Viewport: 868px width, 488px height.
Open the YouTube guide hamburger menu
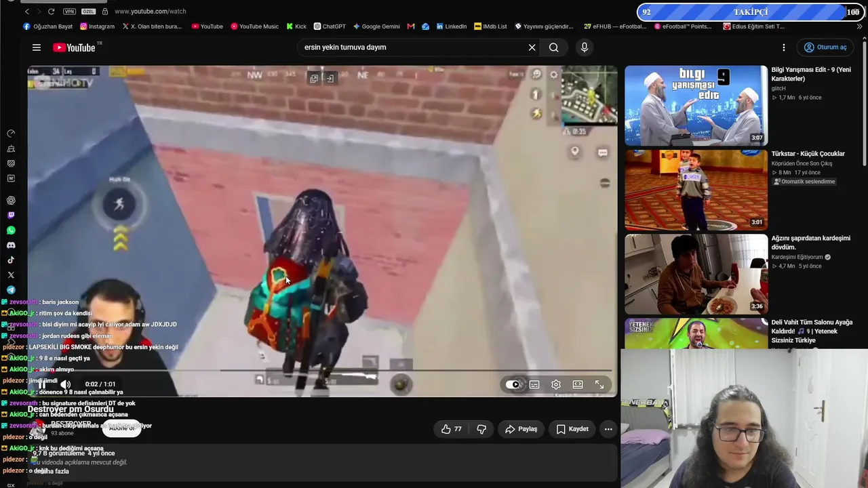pyautogui.click(x=37, y=47)
